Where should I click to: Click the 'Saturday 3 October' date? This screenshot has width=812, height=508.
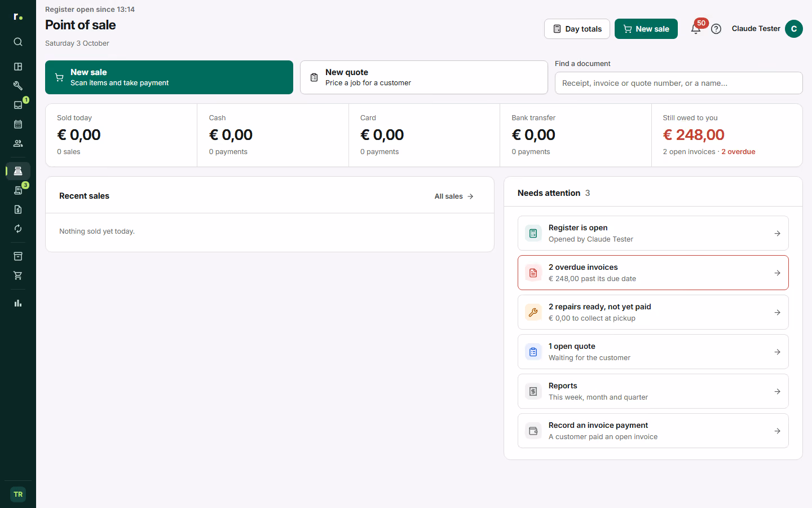point(77,43)
